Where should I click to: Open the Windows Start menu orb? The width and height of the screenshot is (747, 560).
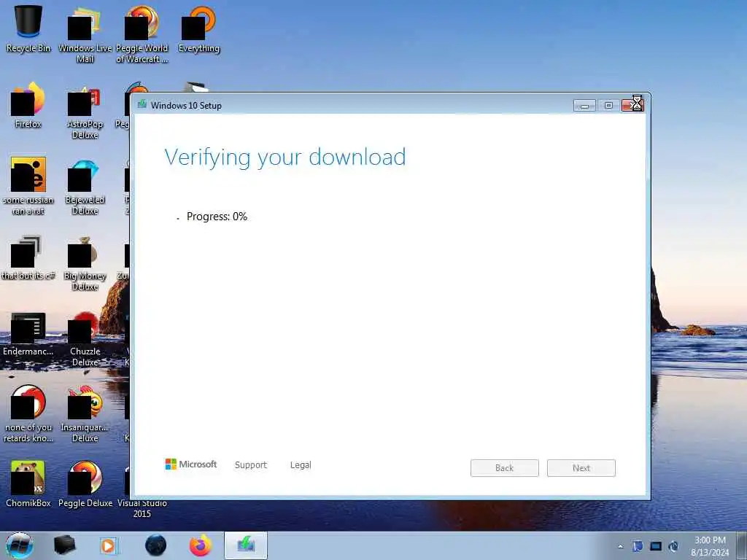point(20,545)
